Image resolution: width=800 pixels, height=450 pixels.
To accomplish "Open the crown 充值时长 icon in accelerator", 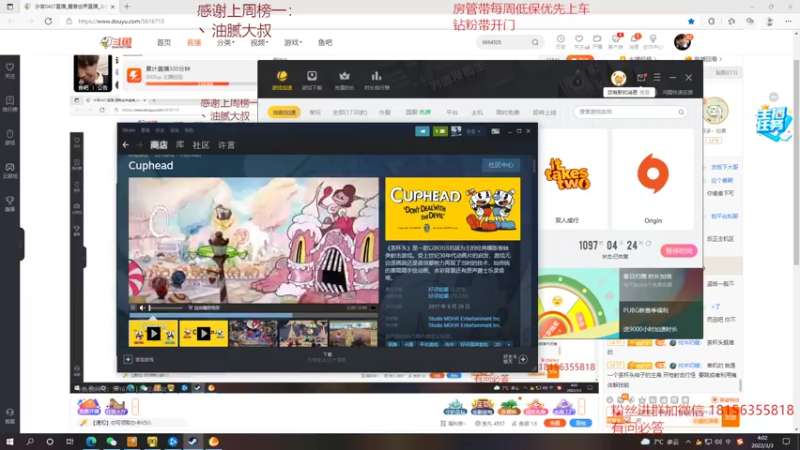I will pos(344,80).
